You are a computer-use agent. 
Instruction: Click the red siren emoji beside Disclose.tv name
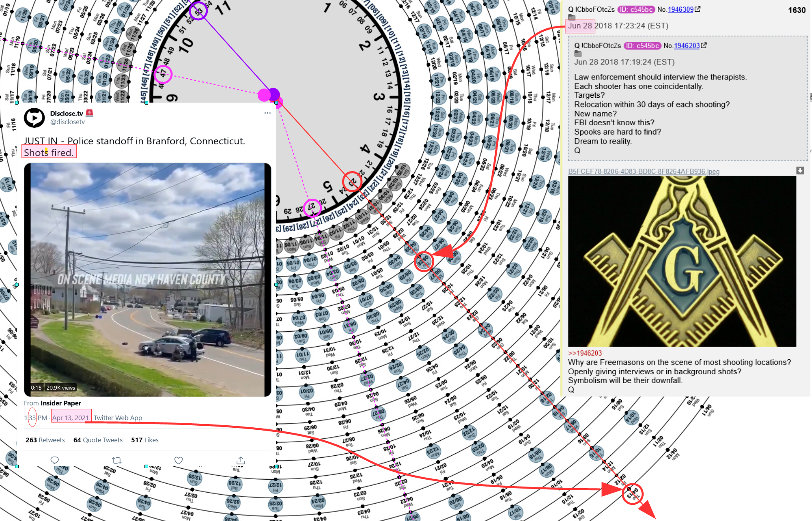[90, 113]
